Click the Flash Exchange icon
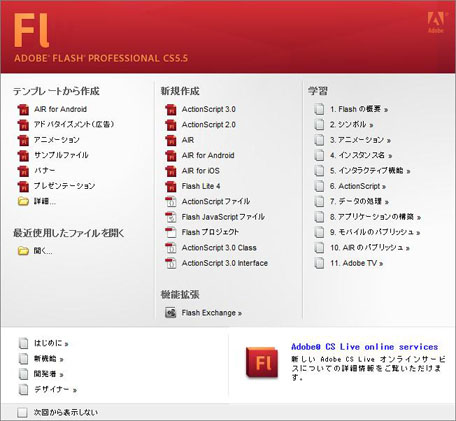 point(171,313)
